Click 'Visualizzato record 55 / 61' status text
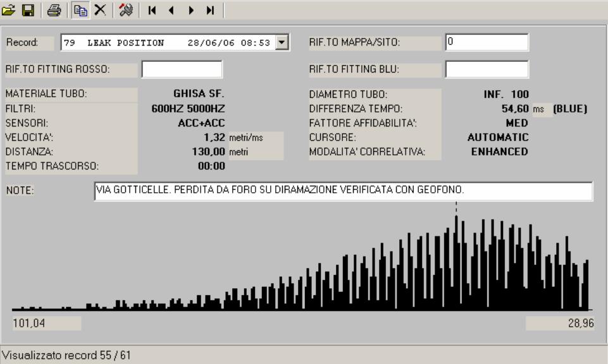Image resolution: width=608 pixels, height=364 pixels. (x=66, y=355)
